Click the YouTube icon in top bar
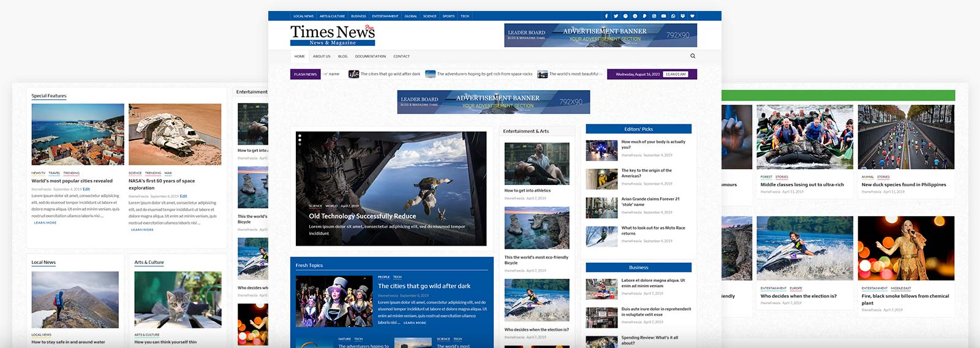This screenshot has height=348, width=980. coord(663,16)
